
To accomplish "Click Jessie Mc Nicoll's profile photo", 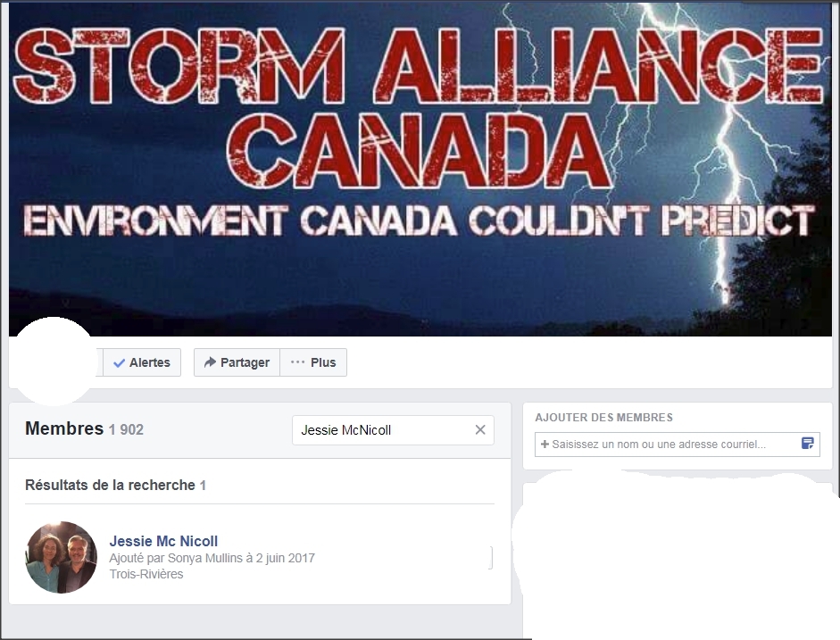I will coord(61,557).
